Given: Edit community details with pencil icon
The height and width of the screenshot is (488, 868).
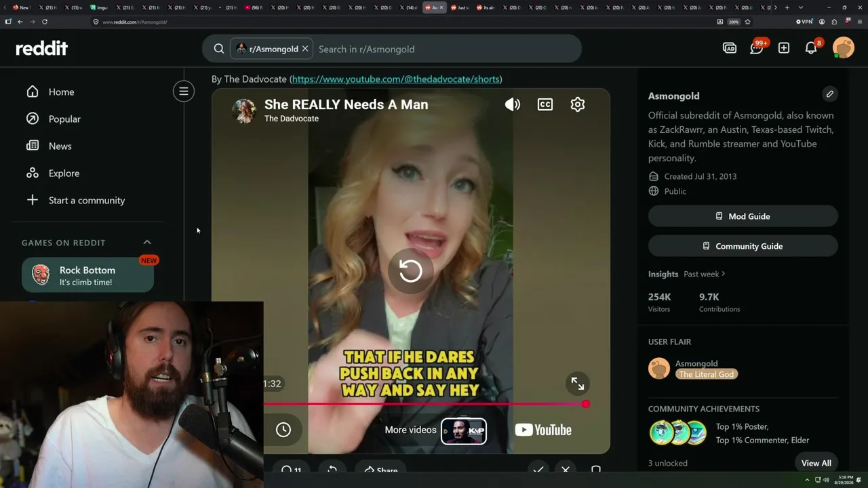Looking at the screenshot, I should (829, 94).
